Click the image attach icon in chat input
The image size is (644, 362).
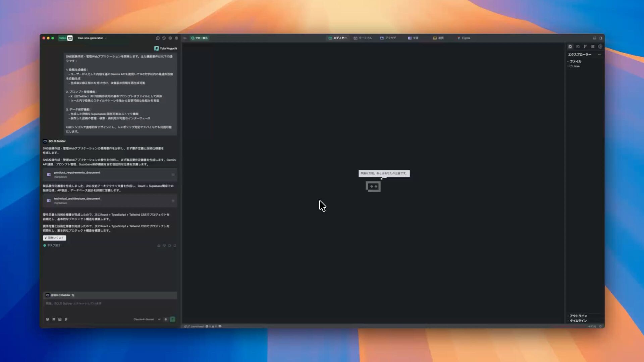(60, 319)
